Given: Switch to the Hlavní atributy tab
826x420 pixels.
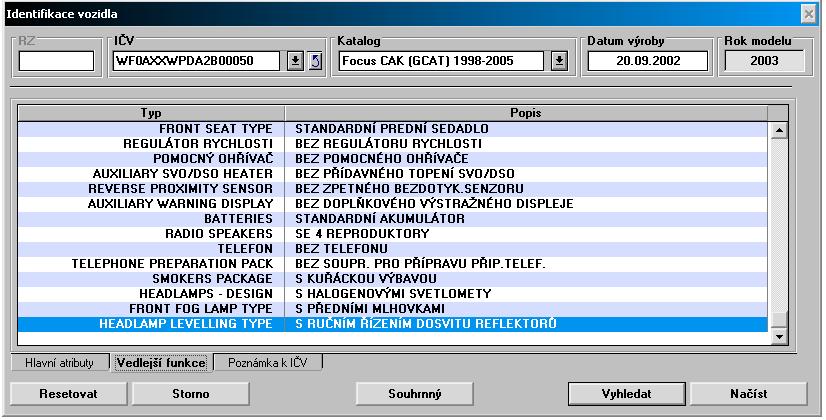Looking at the screenshot, I should click(x=59, y=363).
